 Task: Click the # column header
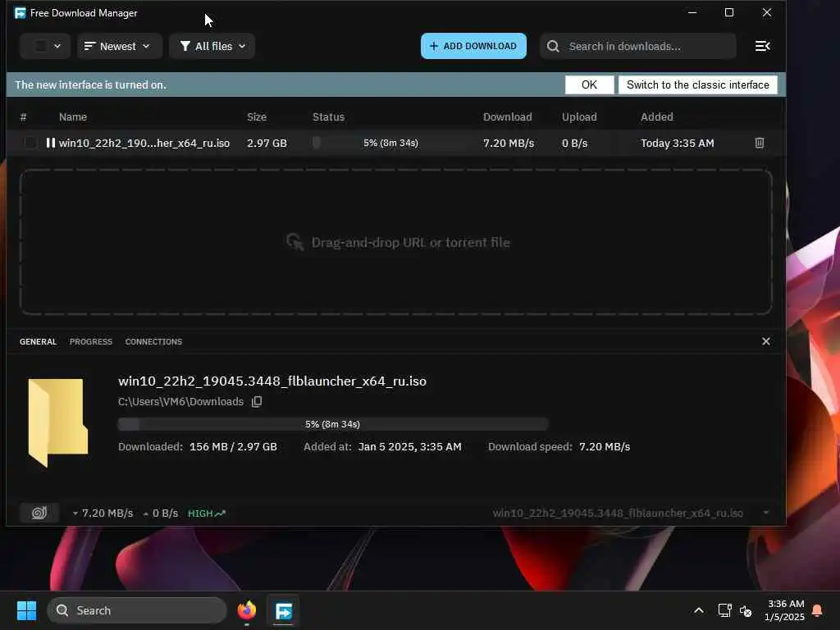click(23, 116)
